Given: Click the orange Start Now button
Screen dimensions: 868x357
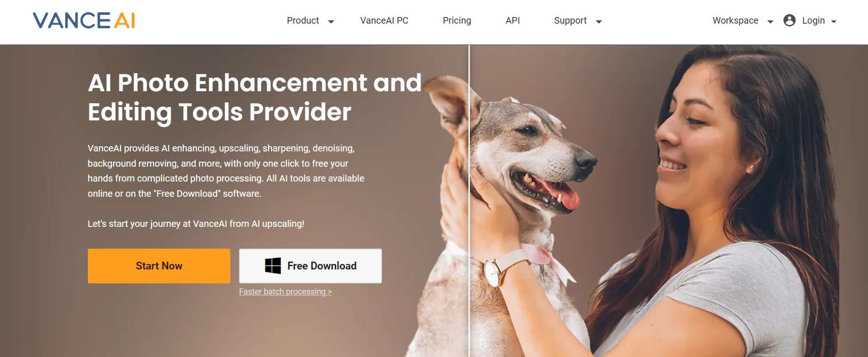Looking at the screenshot, I should point(159,266).
